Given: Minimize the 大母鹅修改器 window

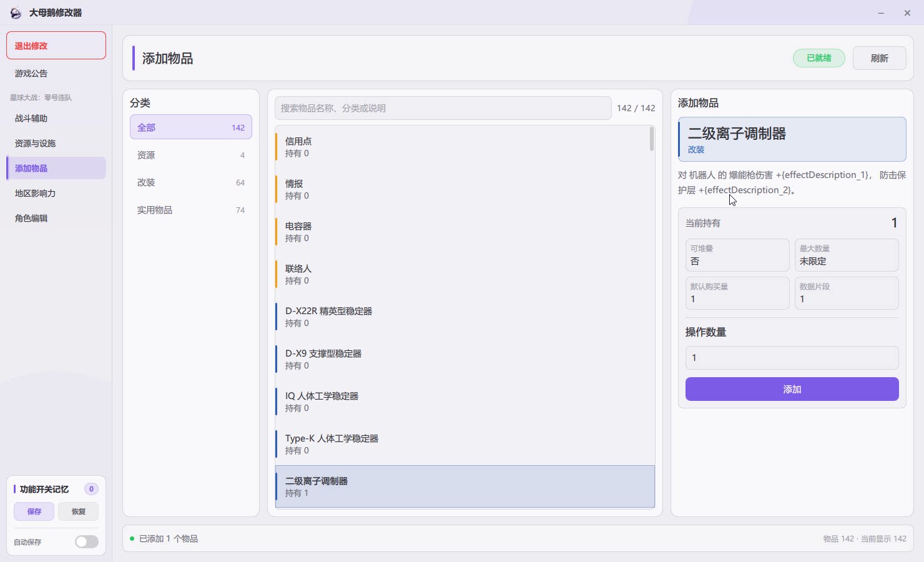Looking at the screenshot, I should 881,12.
